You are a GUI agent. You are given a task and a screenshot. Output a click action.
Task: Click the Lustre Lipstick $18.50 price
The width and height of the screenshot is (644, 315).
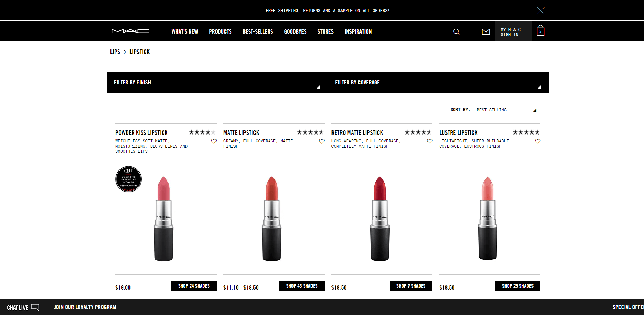pos(447,288)
